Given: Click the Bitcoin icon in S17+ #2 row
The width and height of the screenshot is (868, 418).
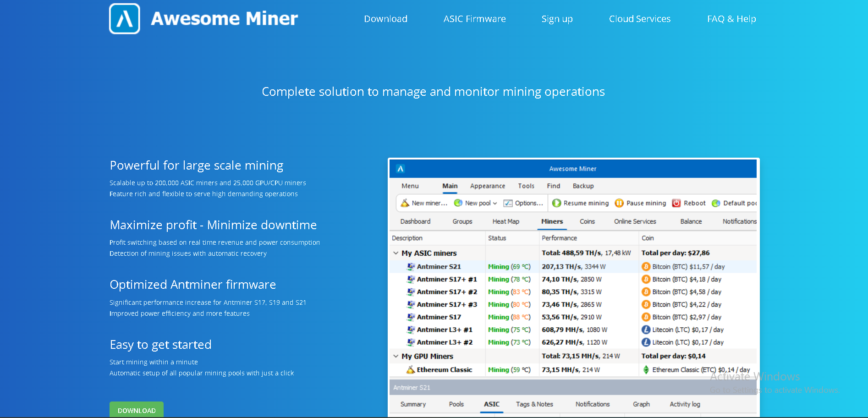Looking at the screenshot, I should point(646,292).
